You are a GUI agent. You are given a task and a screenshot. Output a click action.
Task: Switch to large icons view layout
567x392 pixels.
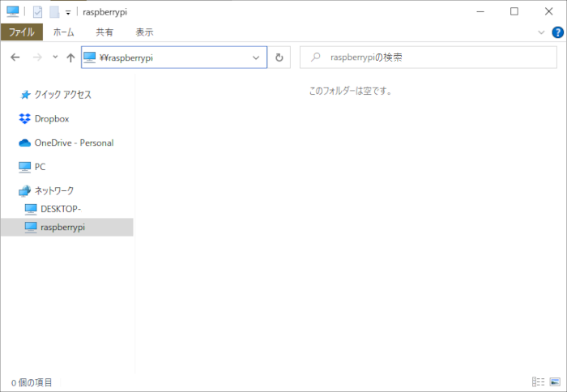coord(553,381)
